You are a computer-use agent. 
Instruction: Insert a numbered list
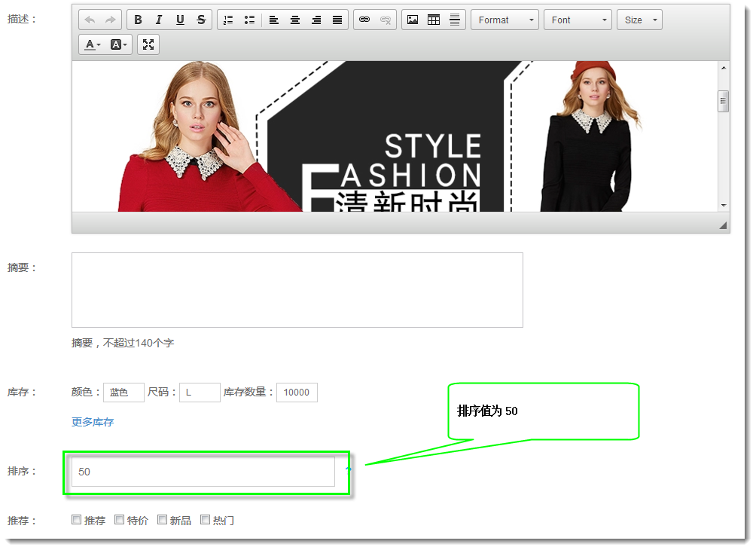coord(229,20)
